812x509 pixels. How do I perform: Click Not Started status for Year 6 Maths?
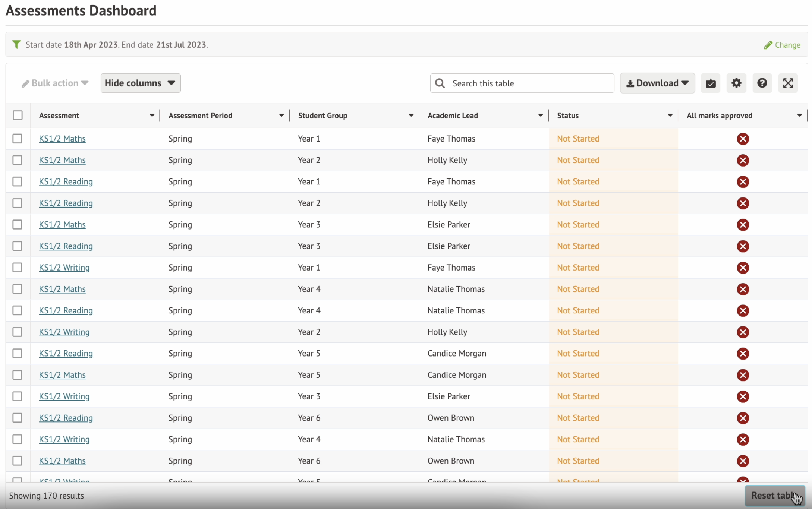578,461
